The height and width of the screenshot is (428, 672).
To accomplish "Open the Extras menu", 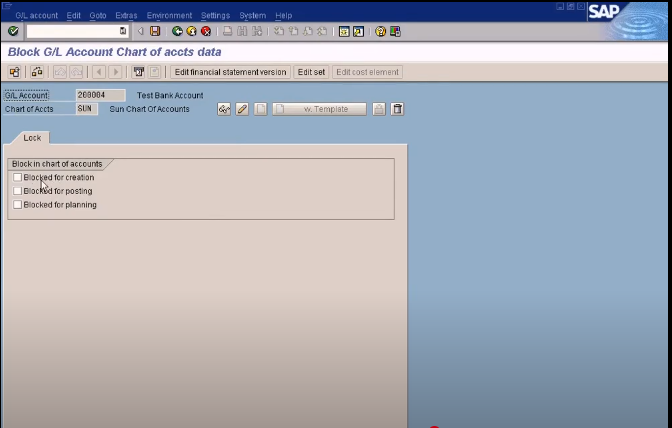I will (x=126, y=15).
